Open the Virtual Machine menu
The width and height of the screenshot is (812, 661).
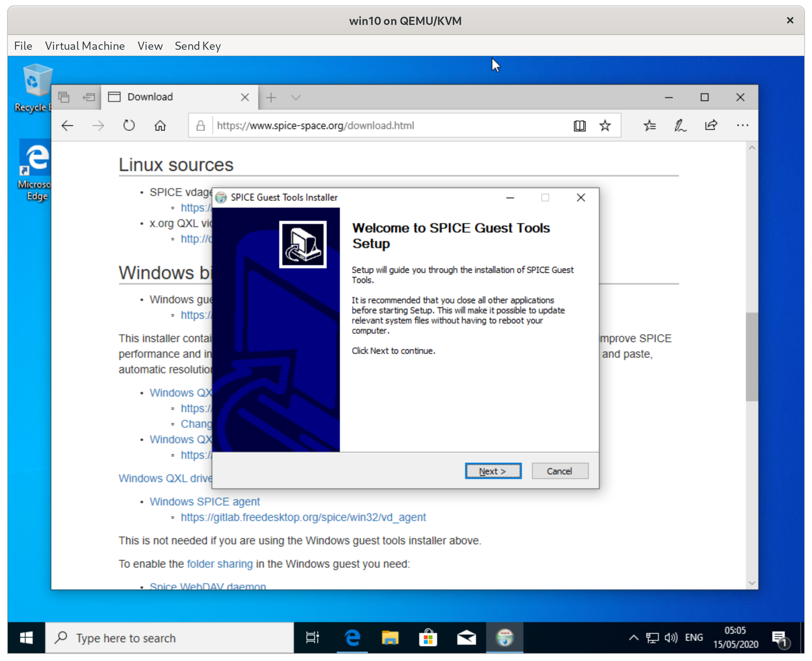[x=85, y=45]
